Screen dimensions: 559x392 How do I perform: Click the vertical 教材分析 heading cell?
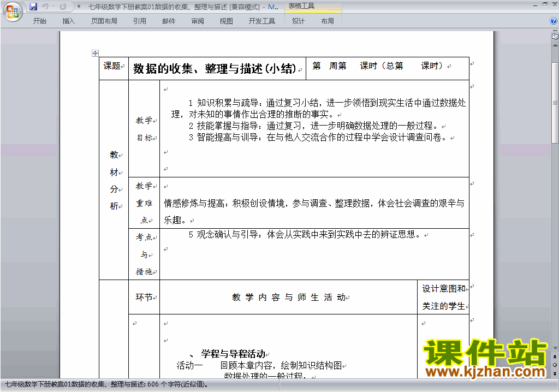pos(114,180)
